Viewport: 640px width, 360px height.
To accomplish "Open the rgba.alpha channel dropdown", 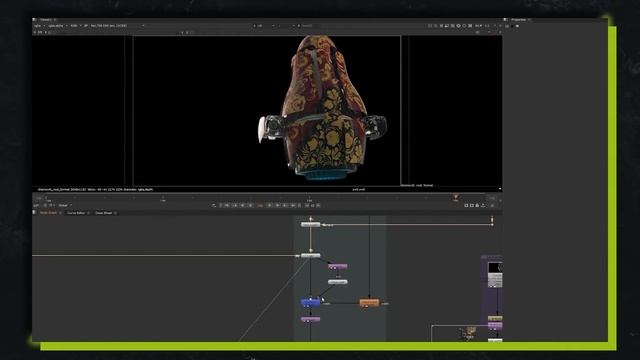I will (58, 26).
